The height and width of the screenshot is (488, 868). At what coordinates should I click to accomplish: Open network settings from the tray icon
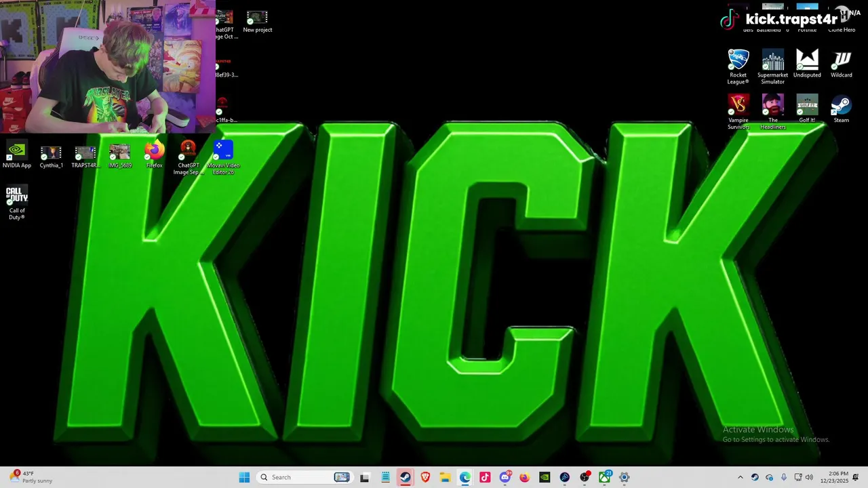coord(798,477)
